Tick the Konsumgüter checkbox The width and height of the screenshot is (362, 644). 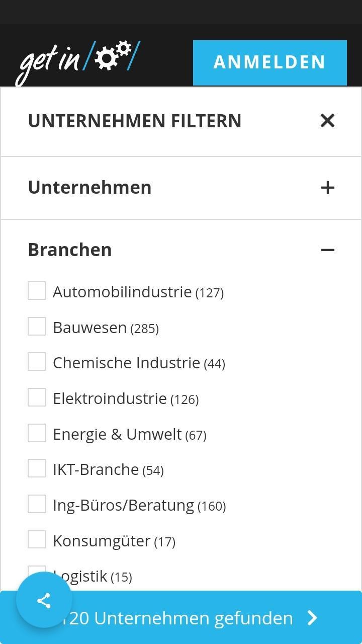tap(37, 540)
